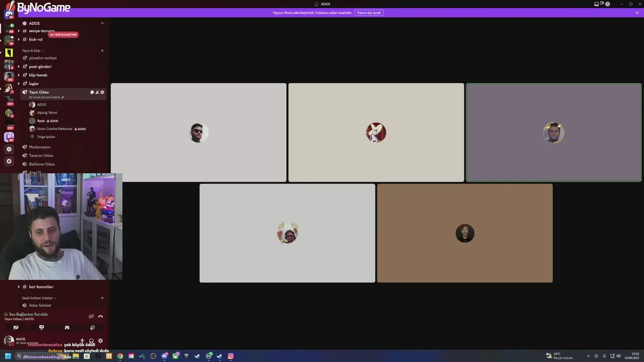
Task: Mute the microphone in user panel
Action: (x=83, y=341)
